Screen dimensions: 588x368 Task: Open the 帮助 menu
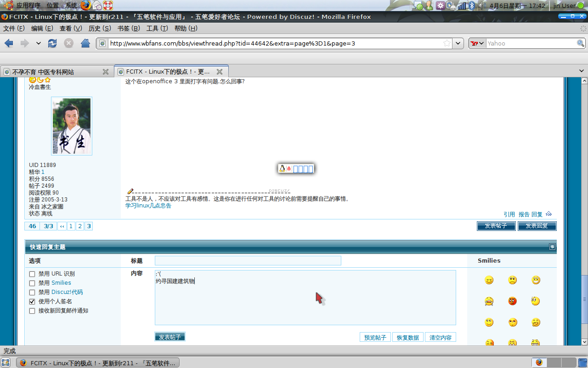(186, 29)
